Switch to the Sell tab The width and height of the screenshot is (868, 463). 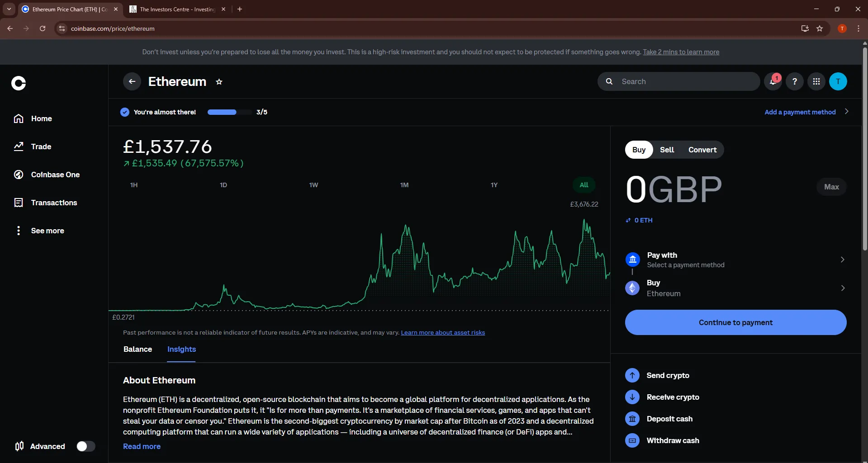click(667, 150)
